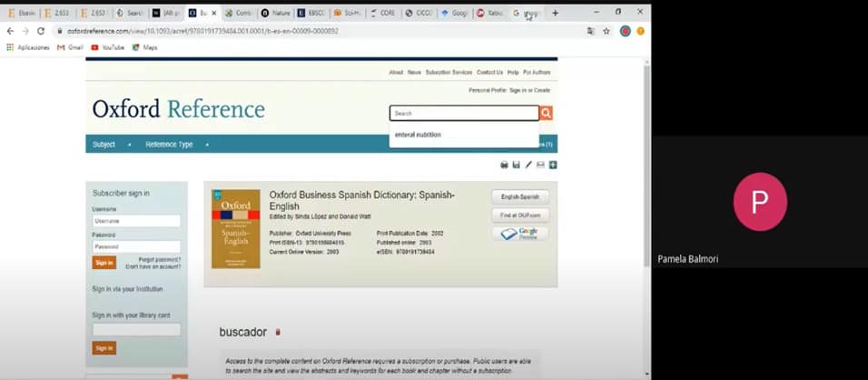The height and width of the screenshot is (380, 868).
Task: Click the lock icon beside the URL
Action: coord(60,31)
